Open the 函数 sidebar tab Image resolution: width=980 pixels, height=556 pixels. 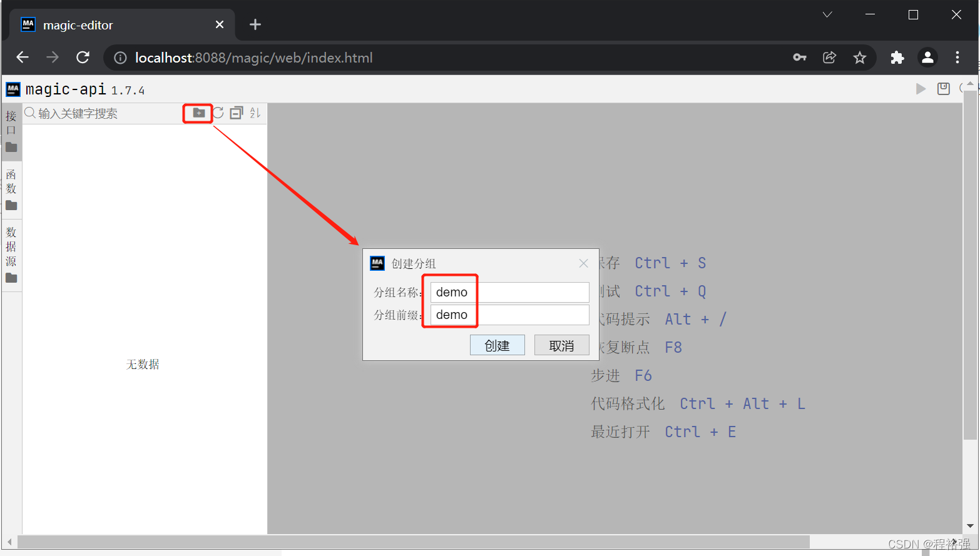(x=11, y=190)
